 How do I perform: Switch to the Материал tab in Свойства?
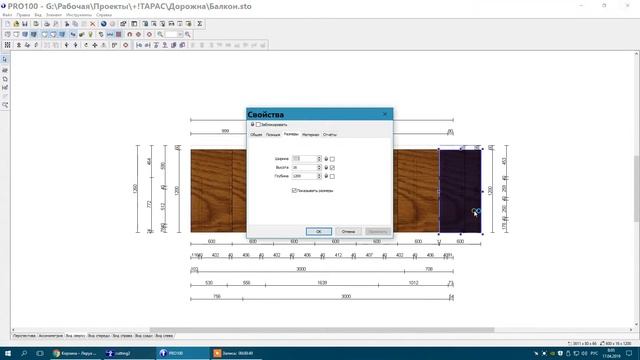click(x=310, y=134)
